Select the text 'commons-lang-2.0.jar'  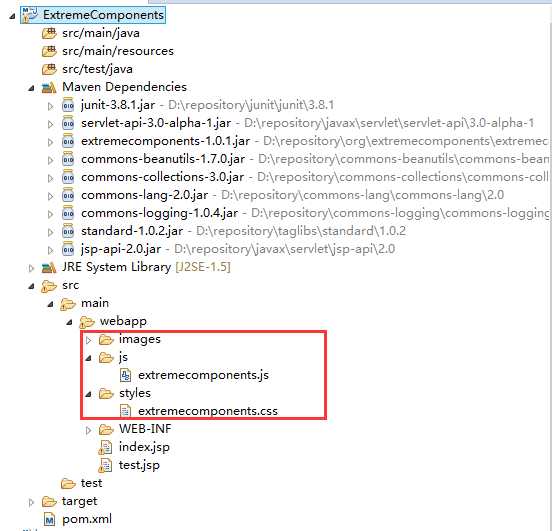point(144,195)
